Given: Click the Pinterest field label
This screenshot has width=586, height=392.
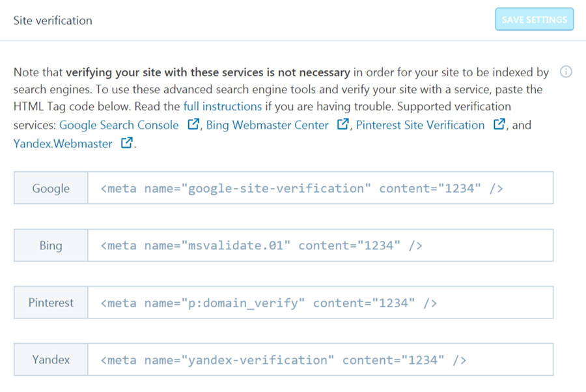Looking at the screenshot, I should pos(51,303).
